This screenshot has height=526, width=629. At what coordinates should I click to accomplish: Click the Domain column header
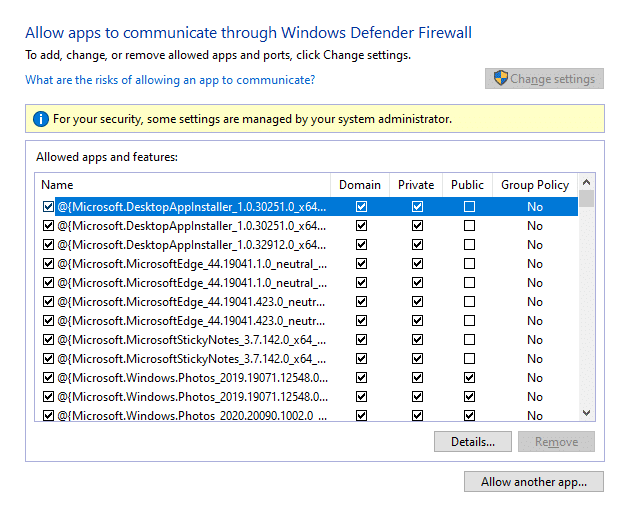point(360,185)
